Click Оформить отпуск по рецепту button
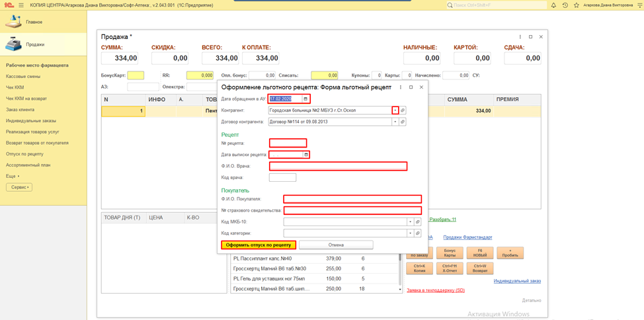The image size is (644, 320). (259, 245)
